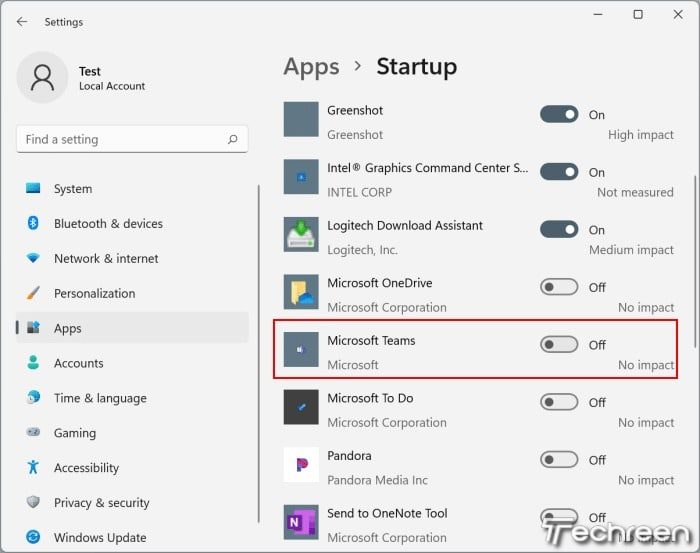The height and width of the screenshot is (553, 700).
Task: Click the Pandora Media Inc publisher text
Action: 377,480
